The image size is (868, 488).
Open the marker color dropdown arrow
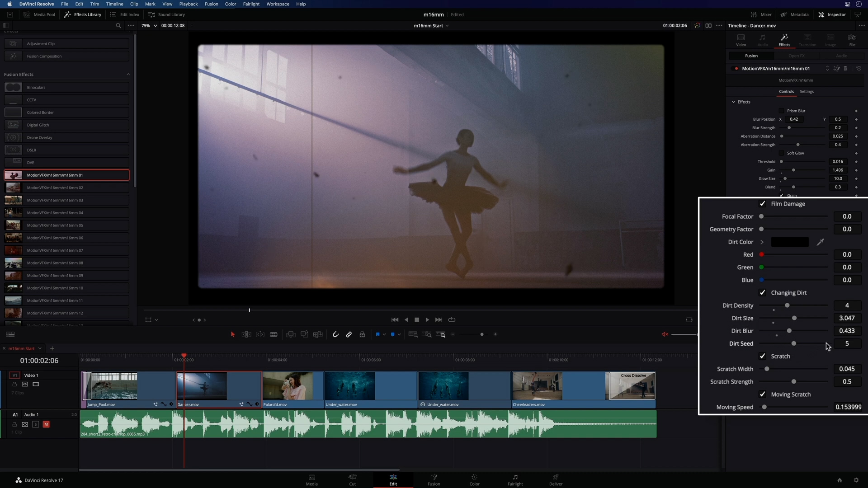click(x=399, y=334)
